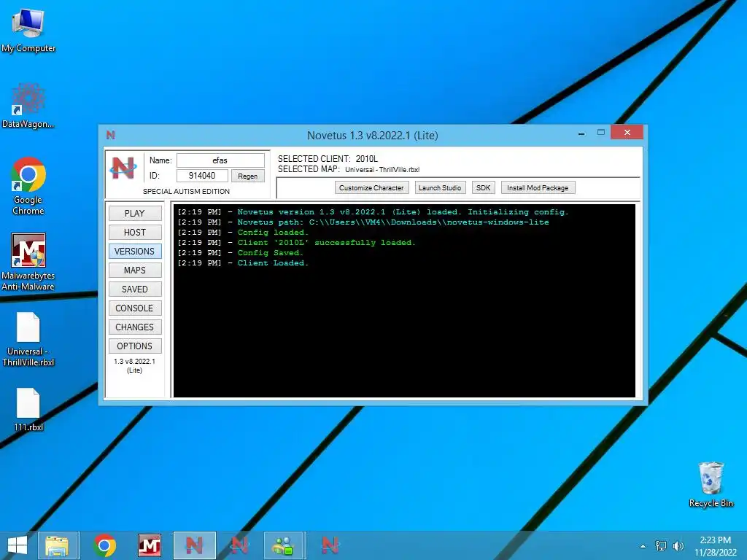Image resolution: width=747 pixels, height=560 pixels.
Task: Click the Launch Studio button
Action: [440, 187]
